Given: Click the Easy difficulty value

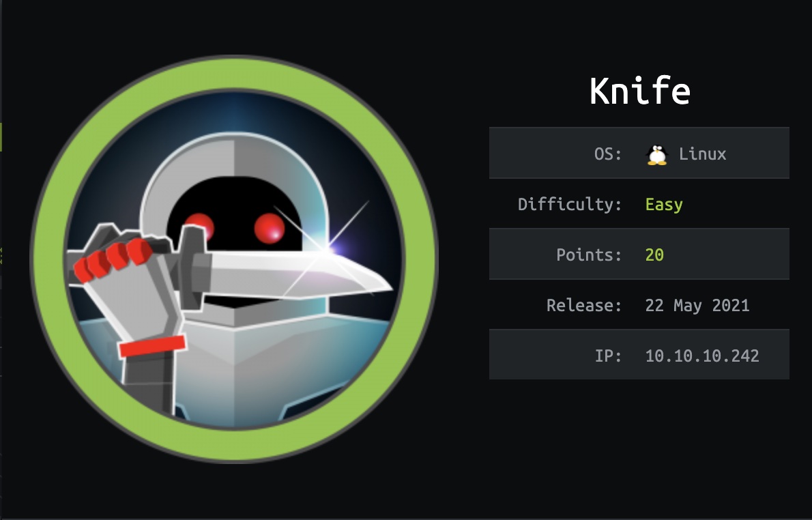Looking at the screenshot, I should 664,205.
